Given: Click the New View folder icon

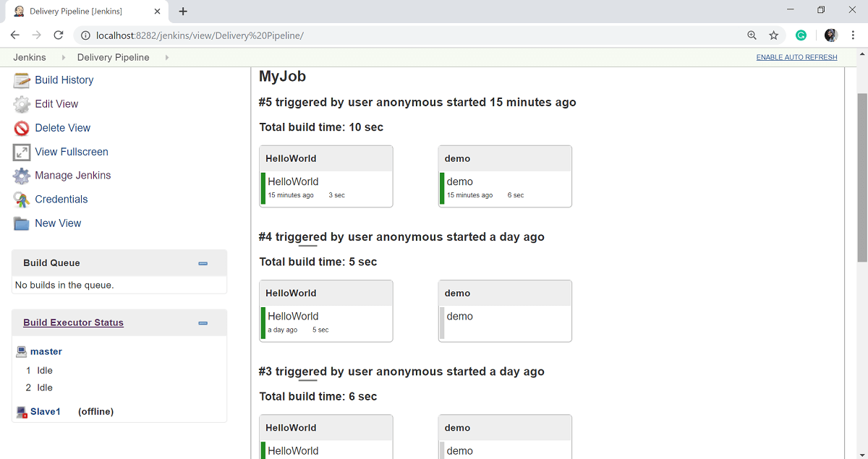Looking at the screenshot, I should (x=22, y=223).
